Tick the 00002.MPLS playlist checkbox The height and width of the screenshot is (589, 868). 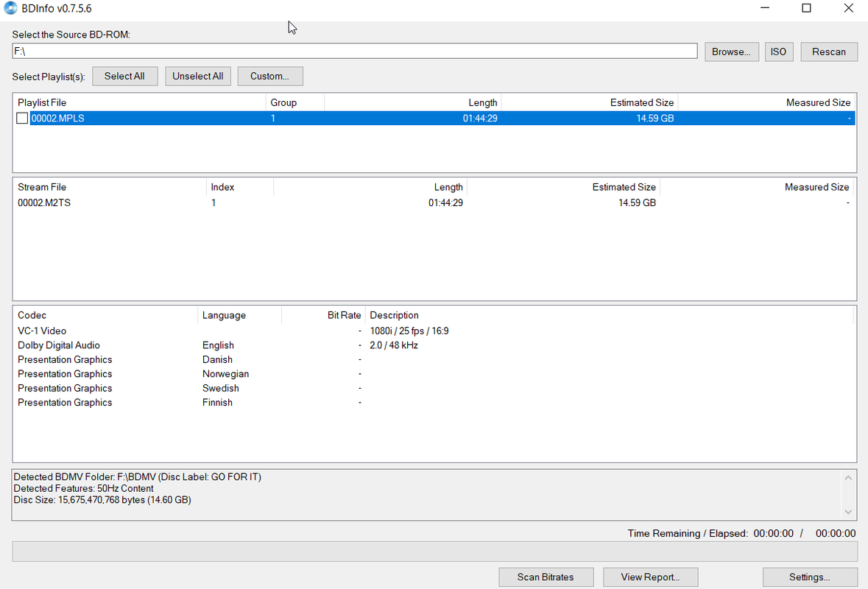22,119
